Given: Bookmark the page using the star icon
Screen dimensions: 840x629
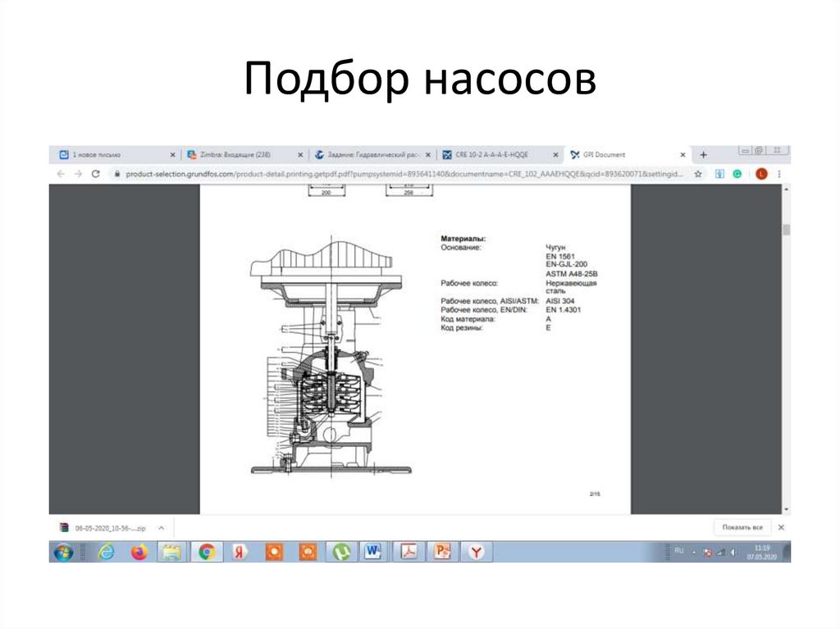Looking at the screenshot, I should pos(697,174).
